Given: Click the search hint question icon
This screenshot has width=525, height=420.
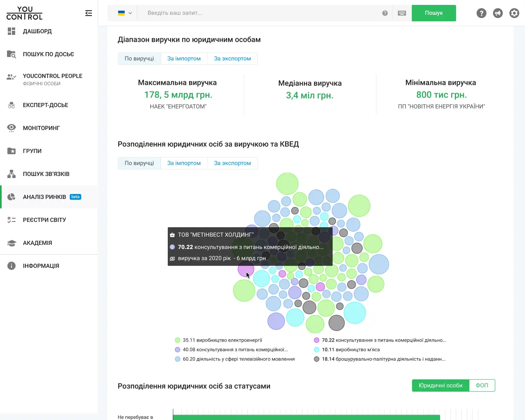Looking at the screenshot, I should [385, 13].
